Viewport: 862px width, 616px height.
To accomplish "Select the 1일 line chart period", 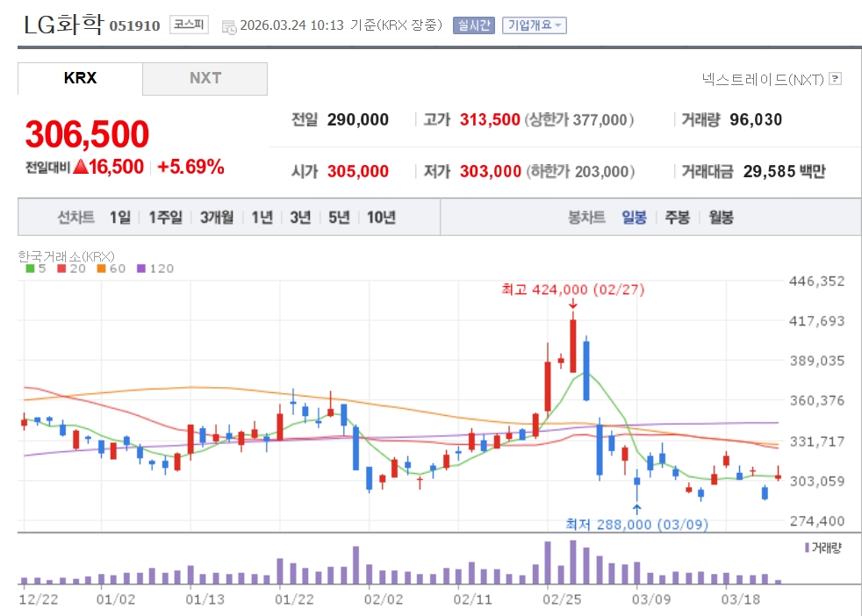I will [x=120, y=218].
